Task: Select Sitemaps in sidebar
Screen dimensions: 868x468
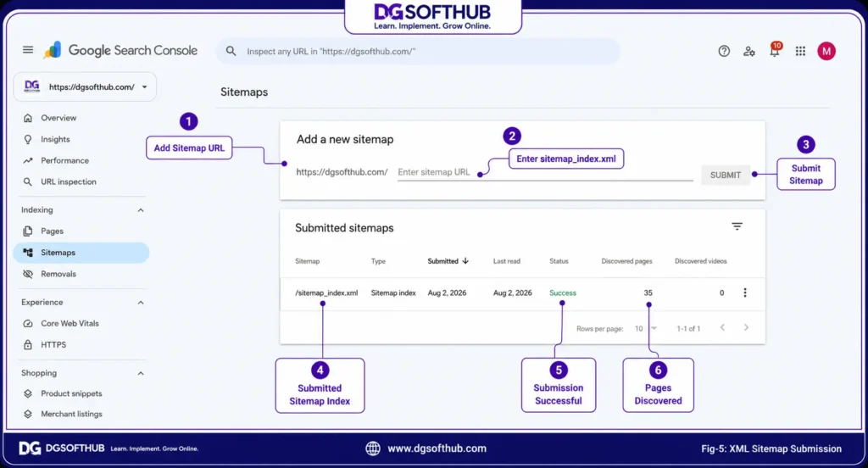Action: pyautogui.click(x=81, y=253)
